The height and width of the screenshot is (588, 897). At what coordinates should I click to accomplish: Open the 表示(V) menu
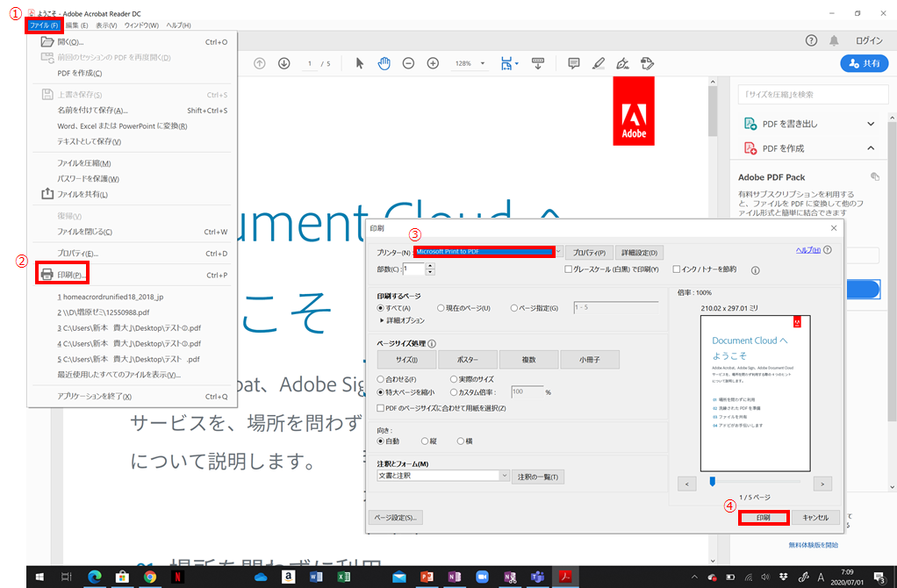pos(106,25)
